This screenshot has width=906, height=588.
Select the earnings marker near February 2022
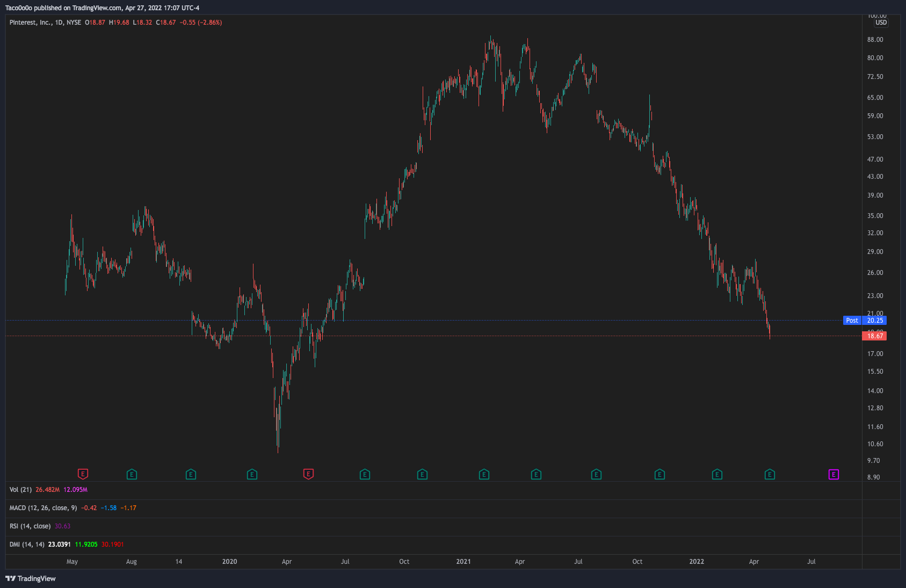click(717, 474)
